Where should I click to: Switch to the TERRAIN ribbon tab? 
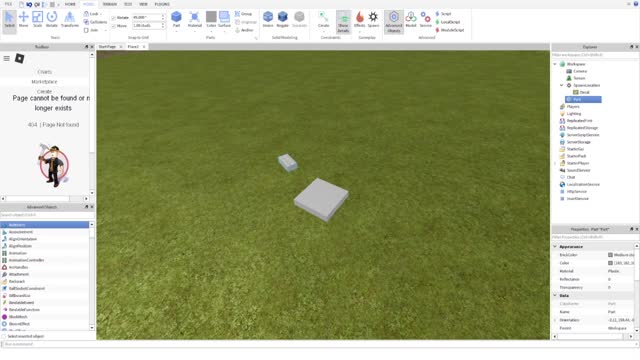[110, 4]
